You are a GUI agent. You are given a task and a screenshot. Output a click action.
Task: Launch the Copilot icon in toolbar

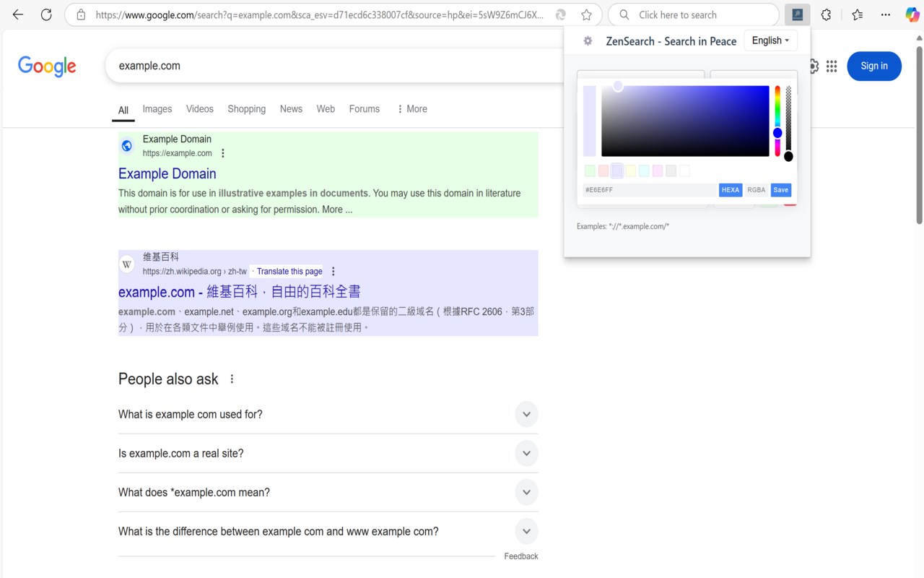912,14
